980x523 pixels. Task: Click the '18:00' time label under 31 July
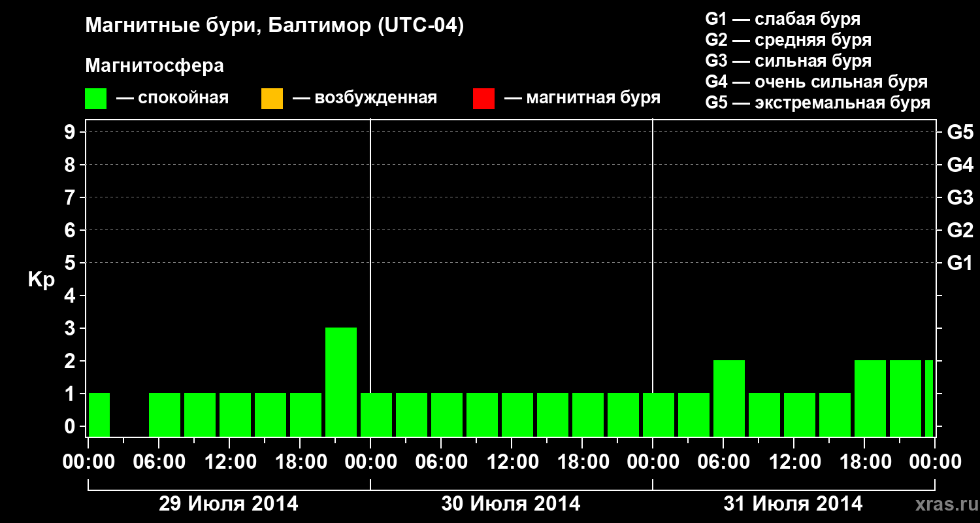pyautogui.click(x=864, y=462)
